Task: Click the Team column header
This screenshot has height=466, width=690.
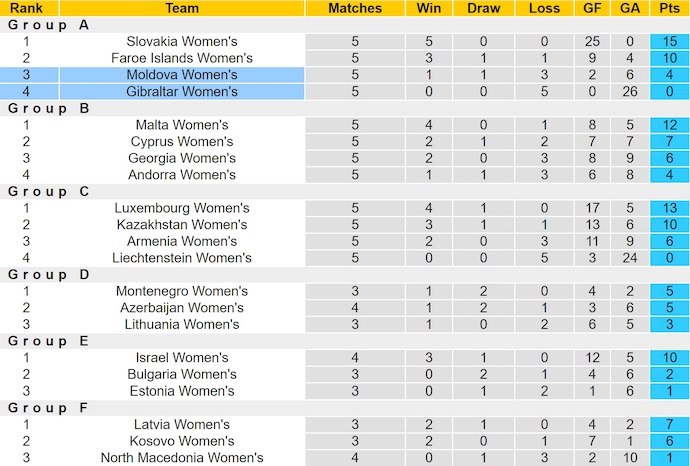Action: (182, 8)
